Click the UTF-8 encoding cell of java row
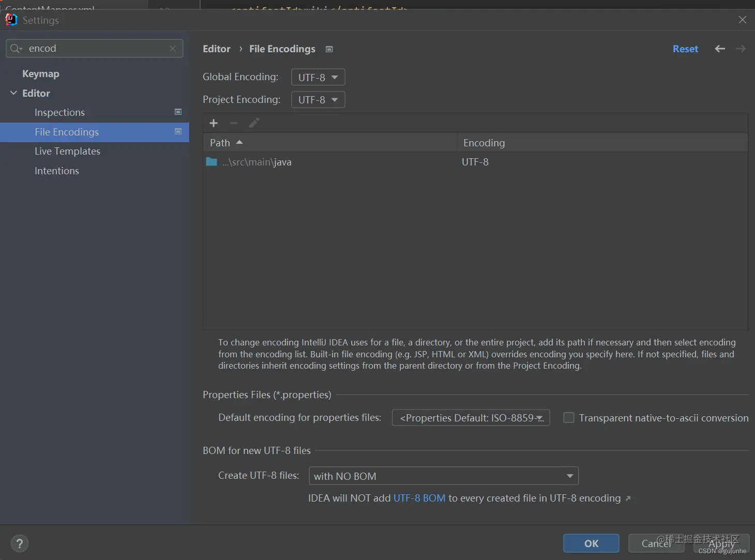755x560 pixels. [475, 162]
